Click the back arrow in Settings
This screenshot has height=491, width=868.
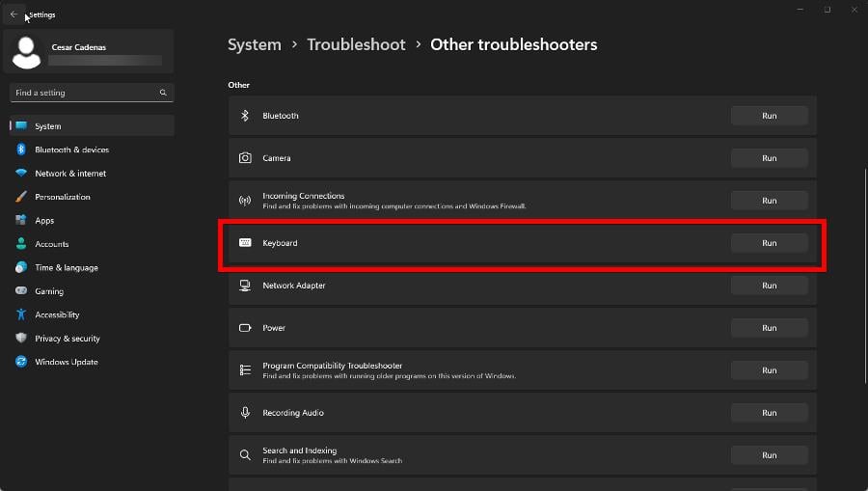click(13, 14)
